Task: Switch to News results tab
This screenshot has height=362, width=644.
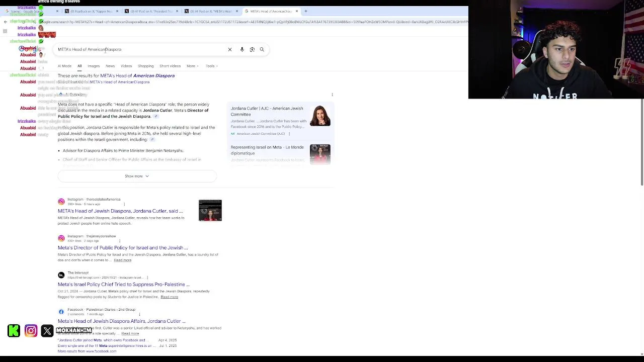Action: pyautogui.click(x=110, y=66)
